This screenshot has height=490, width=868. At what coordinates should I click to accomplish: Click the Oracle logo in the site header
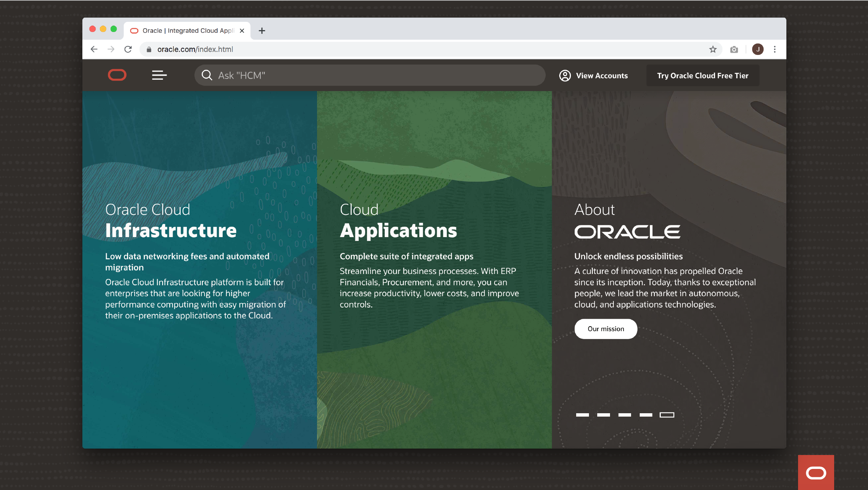pos(117,75)
